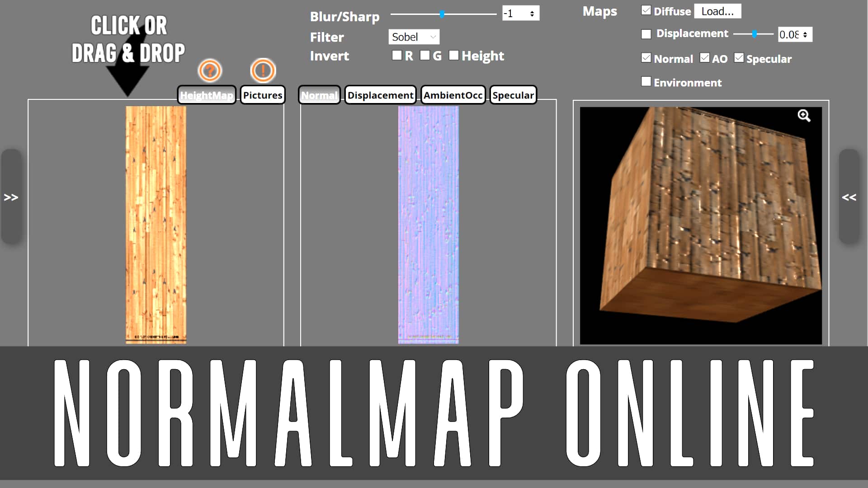
Task: Click the magnifier zoom icon in 3D preview
Action: pyautogui.click(x=804, y=116)
